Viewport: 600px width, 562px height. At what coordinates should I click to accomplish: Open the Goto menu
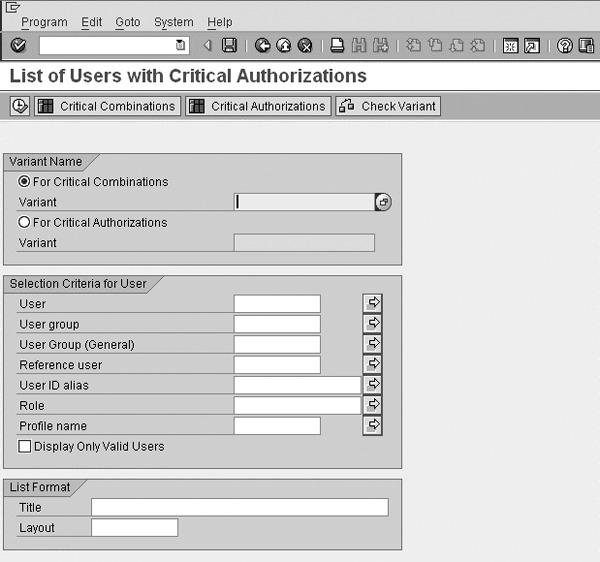(x=127, y=22)
